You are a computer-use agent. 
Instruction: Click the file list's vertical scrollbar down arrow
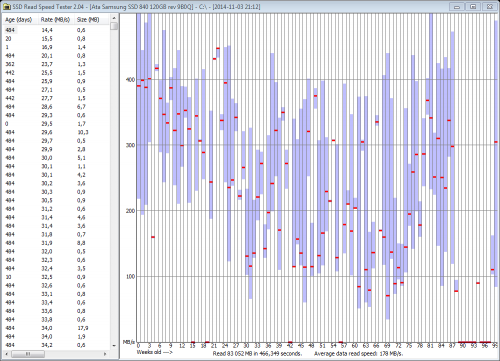114,345
